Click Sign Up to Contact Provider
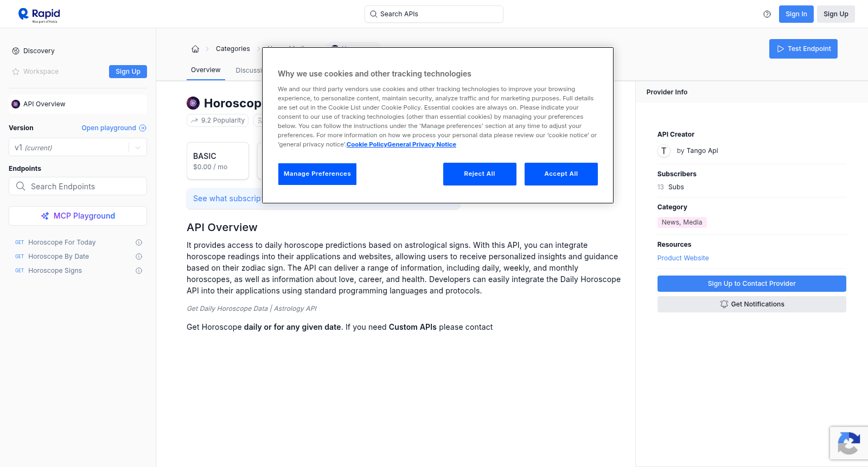 tap(752, 284)
